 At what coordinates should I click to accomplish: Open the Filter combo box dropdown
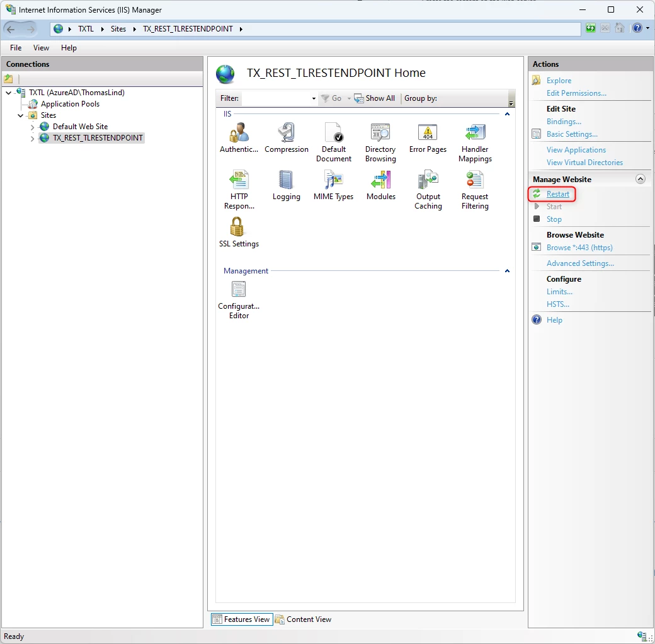(313, 99)
